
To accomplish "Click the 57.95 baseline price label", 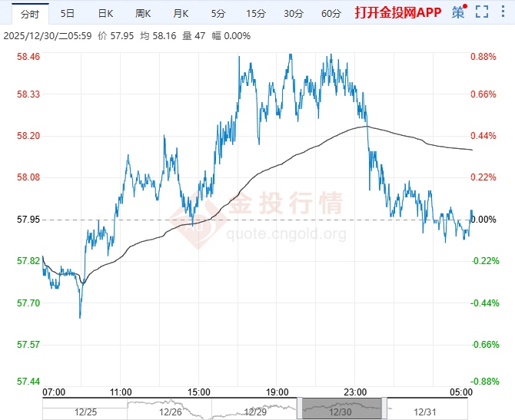I will (28, 220).
